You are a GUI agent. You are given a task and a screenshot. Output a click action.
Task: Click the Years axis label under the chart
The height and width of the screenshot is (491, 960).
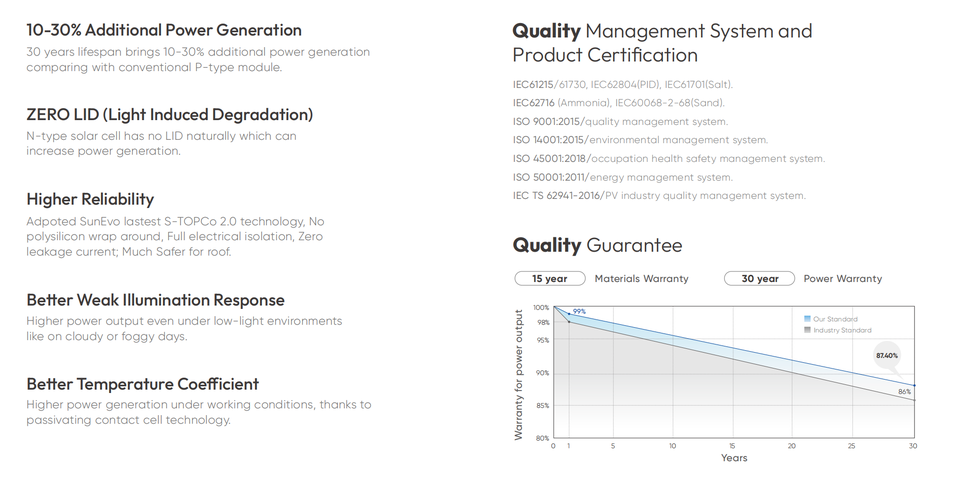[x=733, y=458]
